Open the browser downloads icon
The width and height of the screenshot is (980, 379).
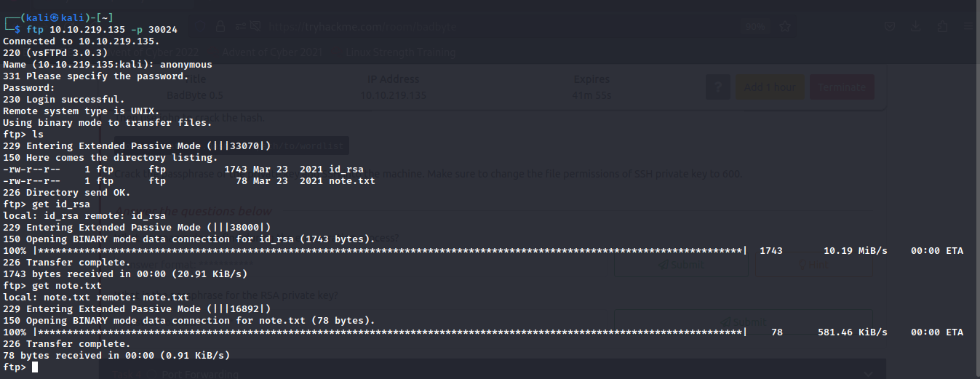[916, 27]
